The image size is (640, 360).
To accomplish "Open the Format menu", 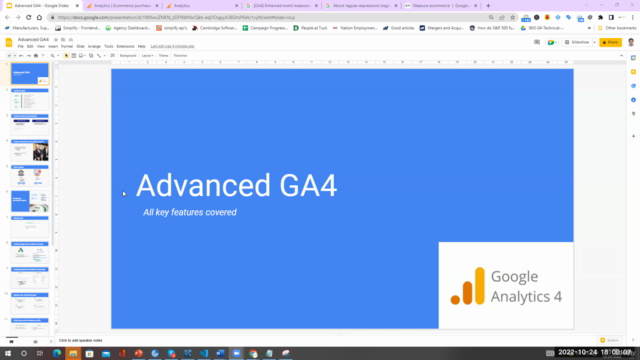I will [x=67, y=47].
